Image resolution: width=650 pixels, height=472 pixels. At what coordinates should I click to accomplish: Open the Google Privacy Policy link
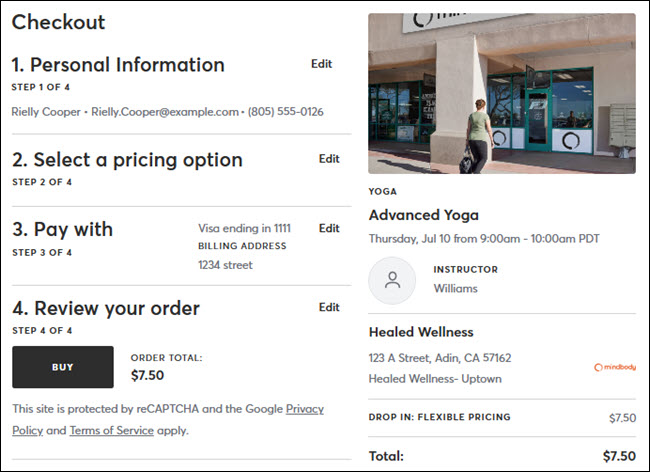click(304, 409)
